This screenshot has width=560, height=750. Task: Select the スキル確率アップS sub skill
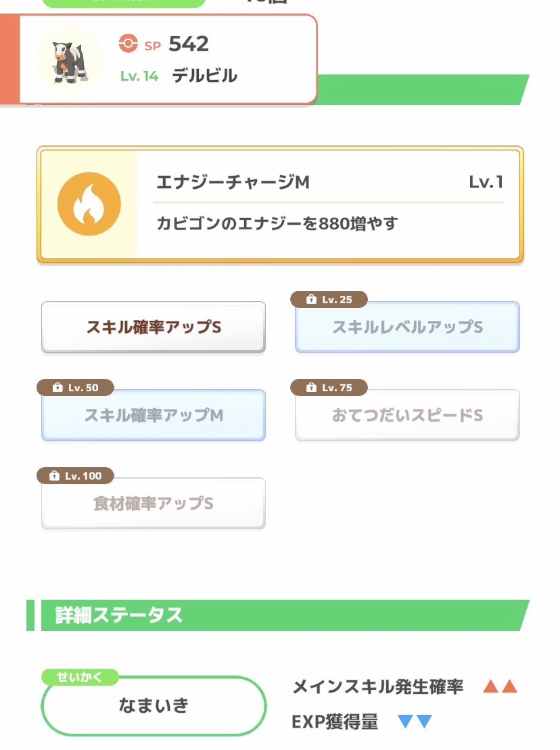click(154, 328)
